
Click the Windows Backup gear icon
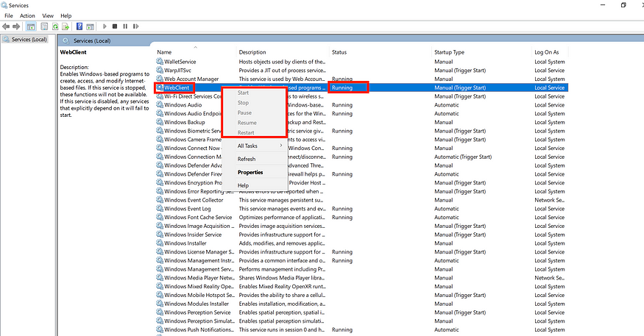[160, 122]
